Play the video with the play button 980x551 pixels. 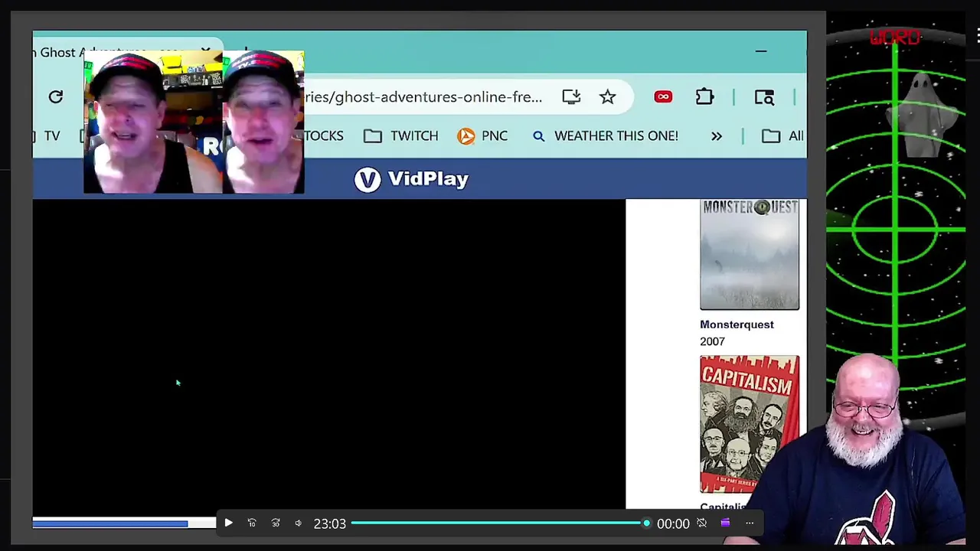pos(228,523)
